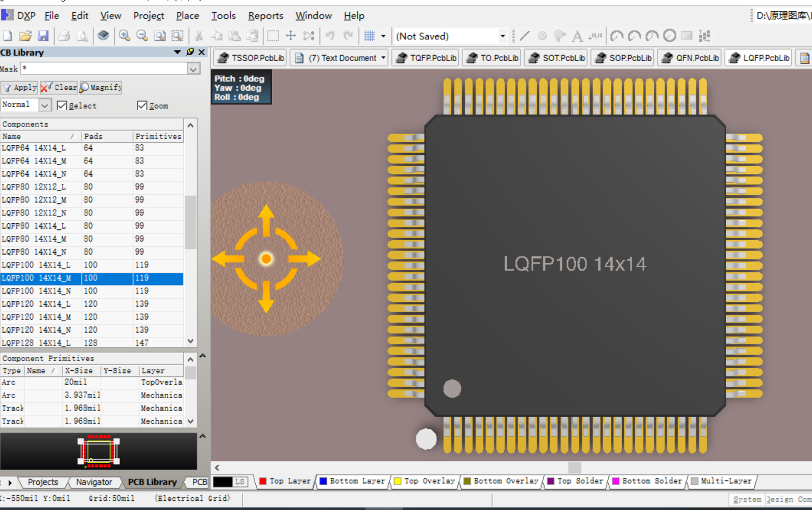Screen dimensions: 812x510
Task: Open the Tools menu
Action: 224,16
